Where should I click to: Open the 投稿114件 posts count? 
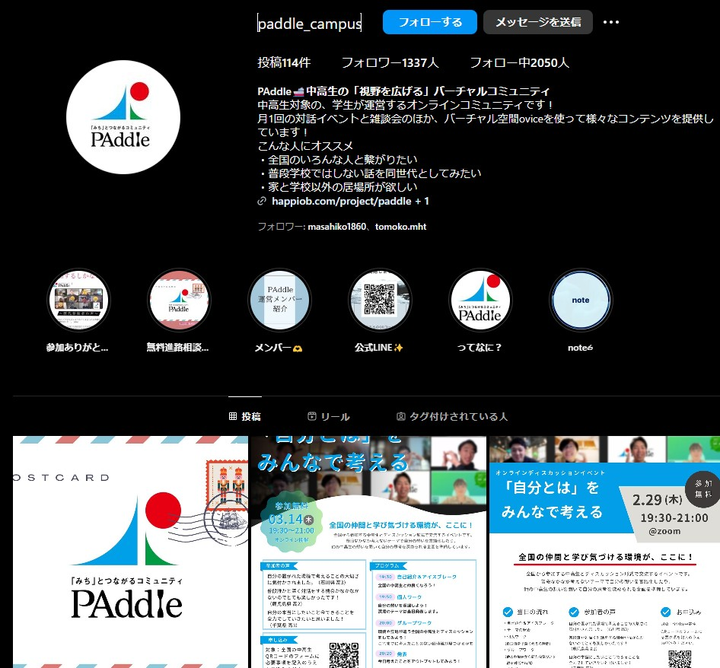(284, 62)
